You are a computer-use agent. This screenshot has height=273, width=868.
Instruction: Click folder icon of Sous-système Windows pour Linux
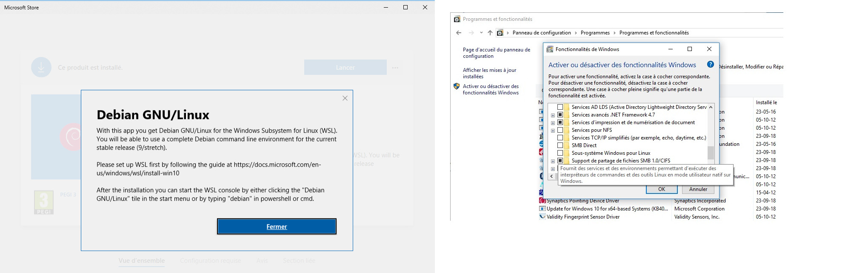(x=567, y=153)
